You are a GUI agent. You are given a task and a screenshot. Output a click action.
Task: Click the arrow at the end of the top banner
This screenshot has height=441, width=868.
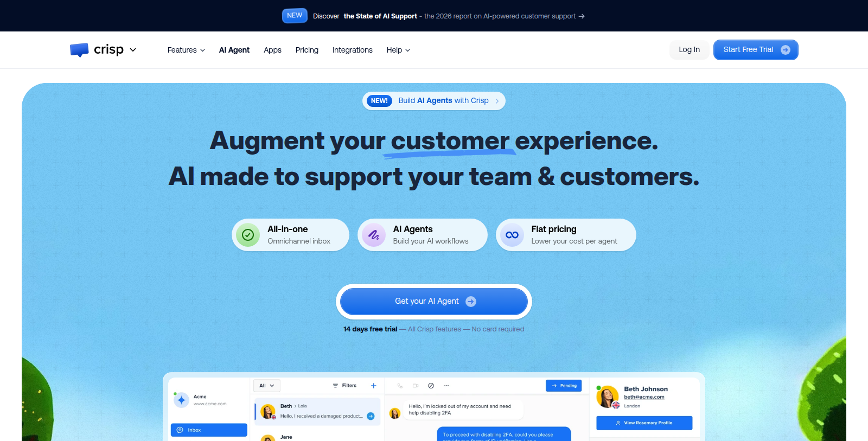582,16
